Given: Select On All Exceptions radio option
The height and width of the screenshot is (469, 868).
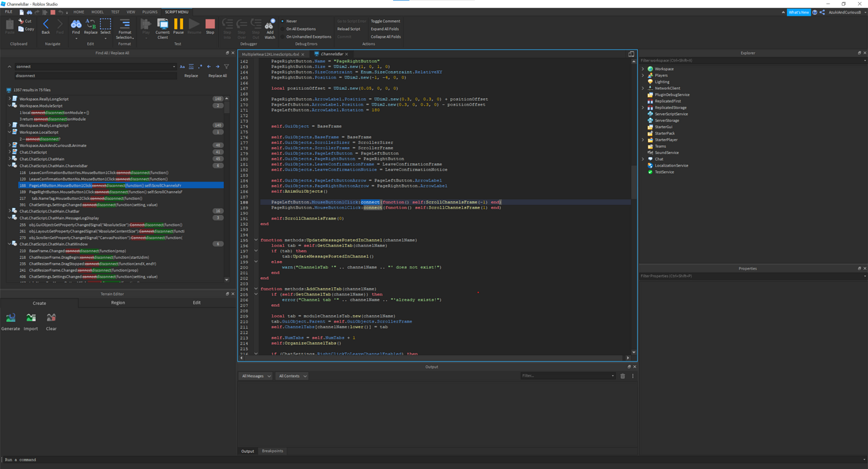Looking at the screenshot, I should tap(299, 29).
